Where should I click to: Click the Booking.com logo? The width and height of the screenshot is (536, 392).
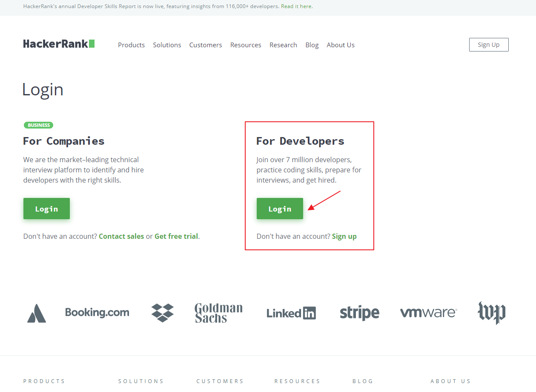[x=97, y=312]
